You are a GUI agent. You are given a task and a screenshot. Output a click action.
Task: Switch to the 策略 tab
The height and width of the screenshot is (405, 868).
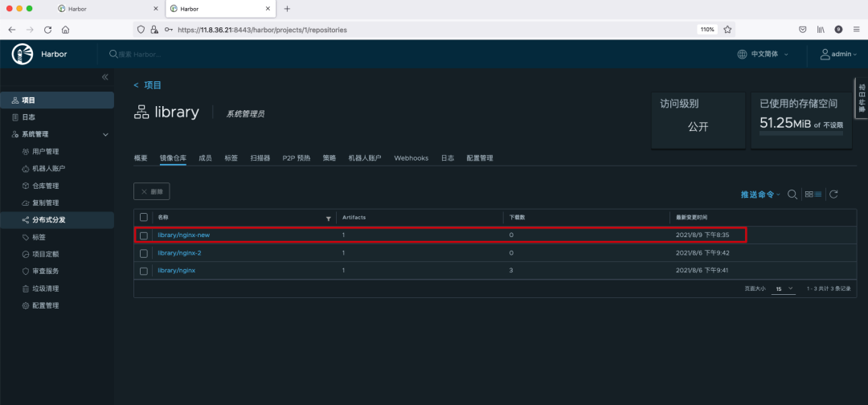coord(330,158)
